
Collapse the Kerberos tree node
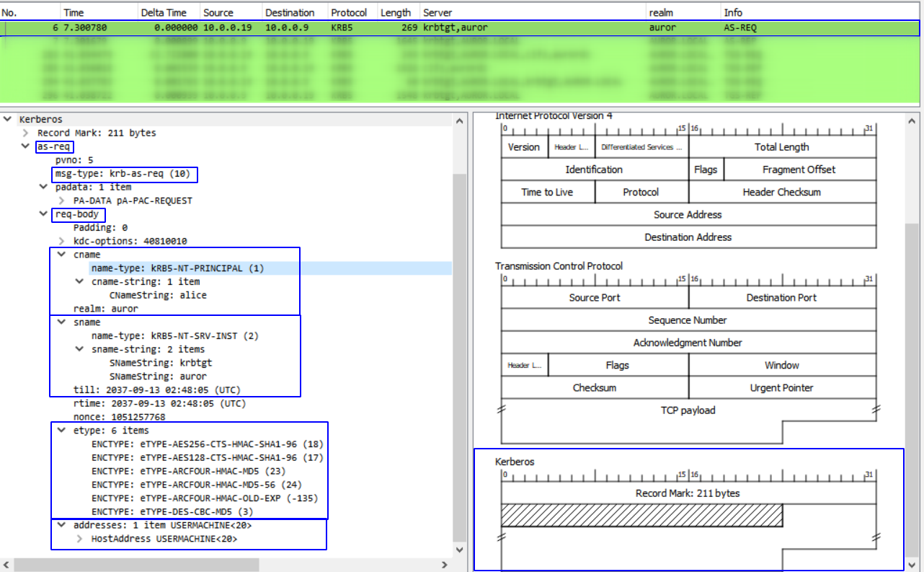click(8, 119)
